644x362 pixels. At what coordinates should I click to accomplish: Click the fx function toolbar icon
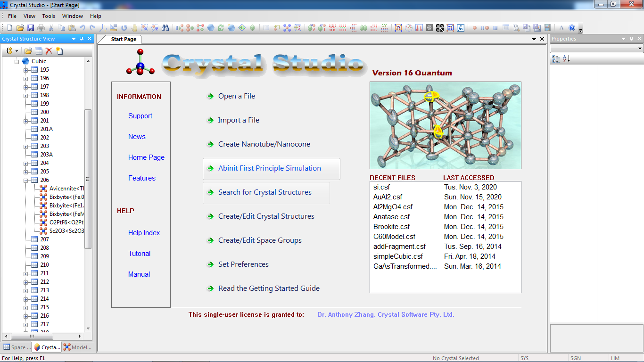pyautogui.click(x=461, y=28)
